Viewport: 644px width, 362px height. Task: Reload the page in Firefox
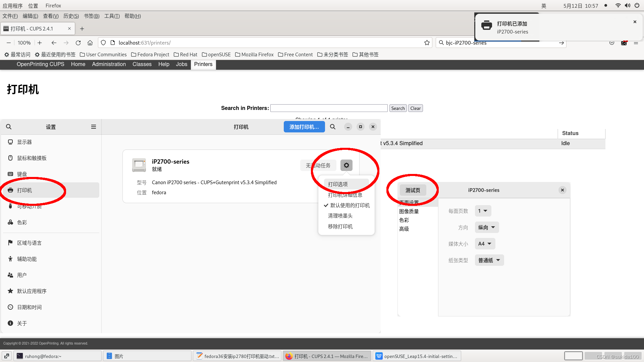(78, 43)
